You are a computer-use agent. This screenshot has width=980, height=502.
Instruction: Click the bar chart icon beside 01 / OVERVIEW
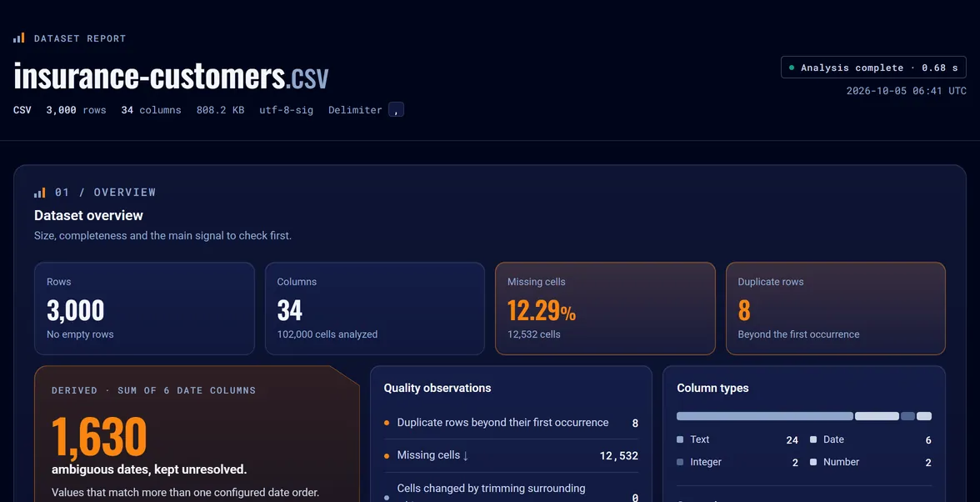(39, 193)
